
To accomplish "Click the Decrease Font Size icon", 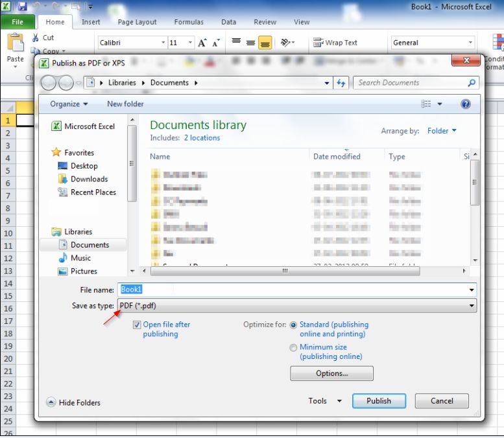I will click(x=216, y=43).
